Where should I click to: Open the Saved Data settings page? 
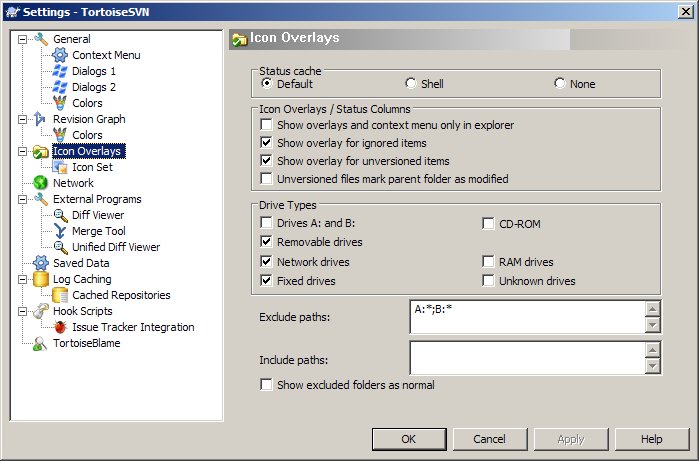pyautogui.click(x=81, y=263)
